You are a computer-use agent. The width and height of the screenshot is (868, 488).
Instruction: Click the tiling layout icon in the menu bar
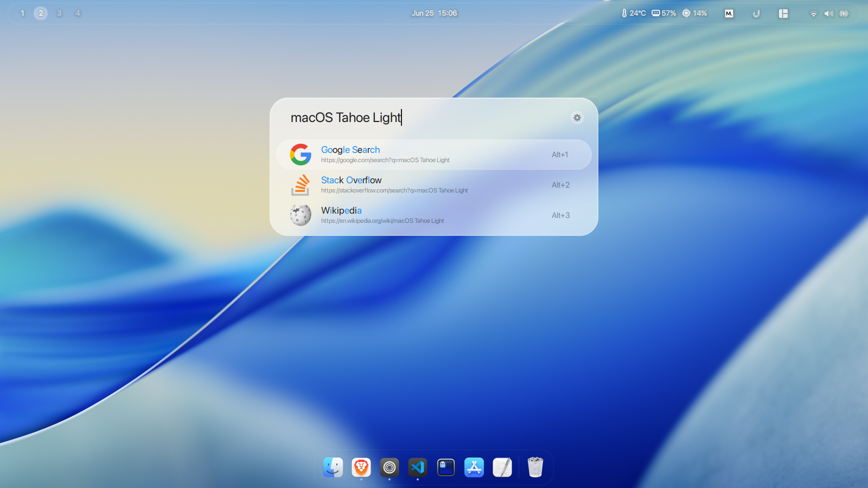[x=783, y=13]
